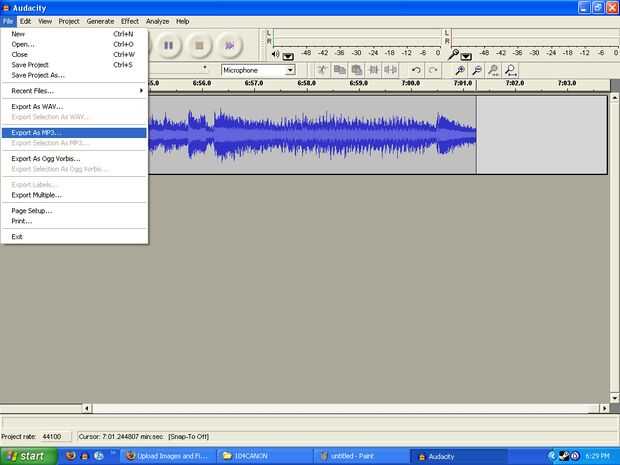This screenshot has width=620, height=465.
Task: Click vertical scrollbar down arrow
Action: click(x=615, y=398)
